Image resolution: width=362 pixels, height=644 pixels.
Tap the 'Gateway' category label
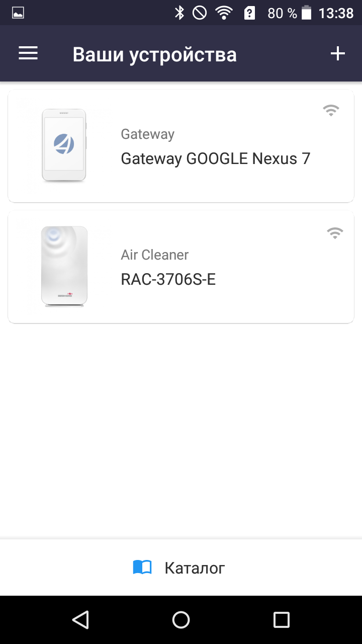(147, 134)
